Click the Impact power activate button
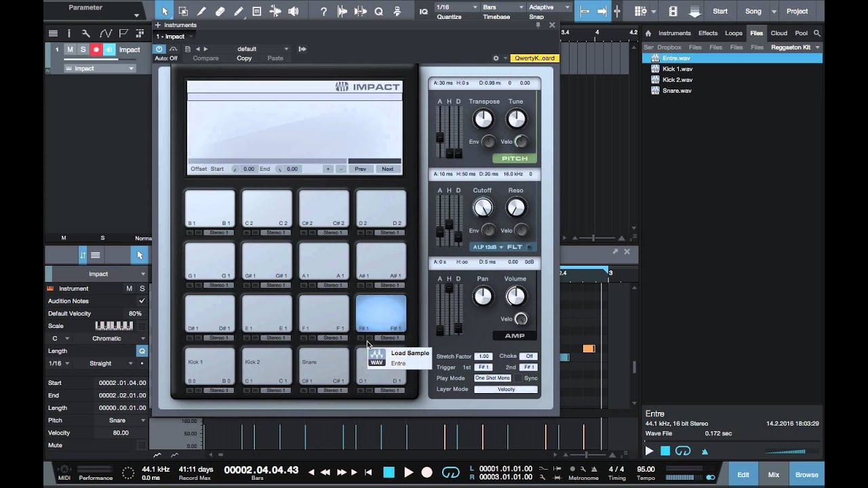The image size is (868, 488). (159, 49)
